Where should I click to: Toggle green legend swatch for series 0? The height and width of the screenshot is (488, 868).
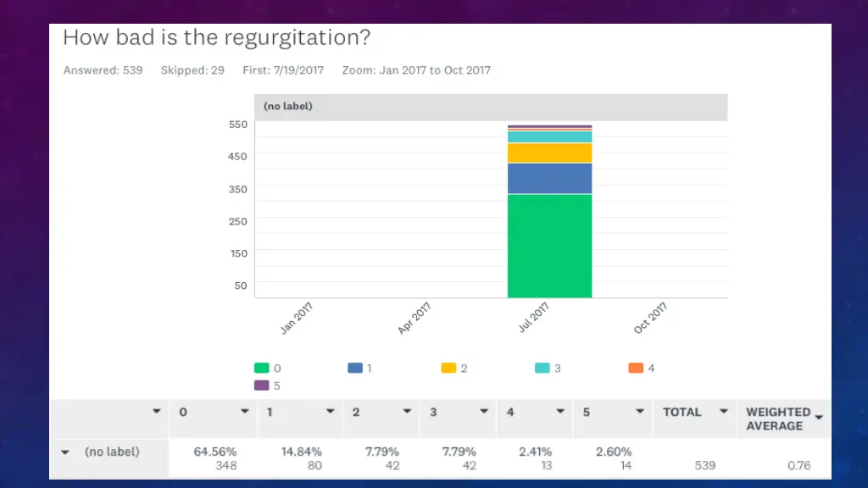pyautogui.click(x=261, y=368)
